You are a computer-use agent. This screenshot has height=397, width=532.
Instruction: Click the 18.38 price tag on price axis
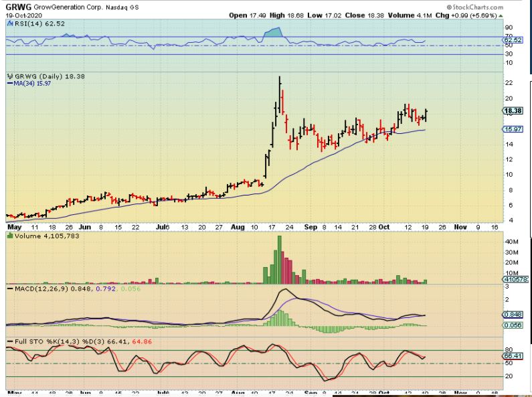click(x=513, y=110)
